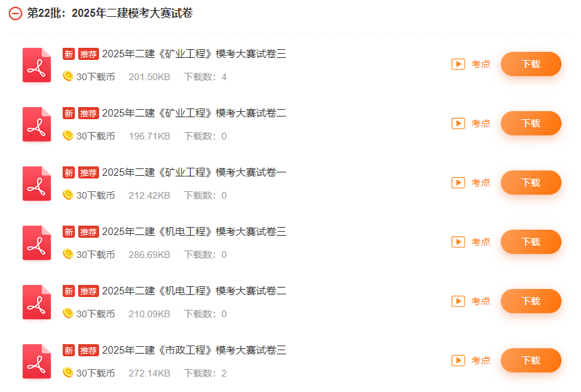The width and height of the screenshot is (581, 392).
Task: Download 2025年二建《矿业工程》模考大赛试卷三
Action: point(531,64)
